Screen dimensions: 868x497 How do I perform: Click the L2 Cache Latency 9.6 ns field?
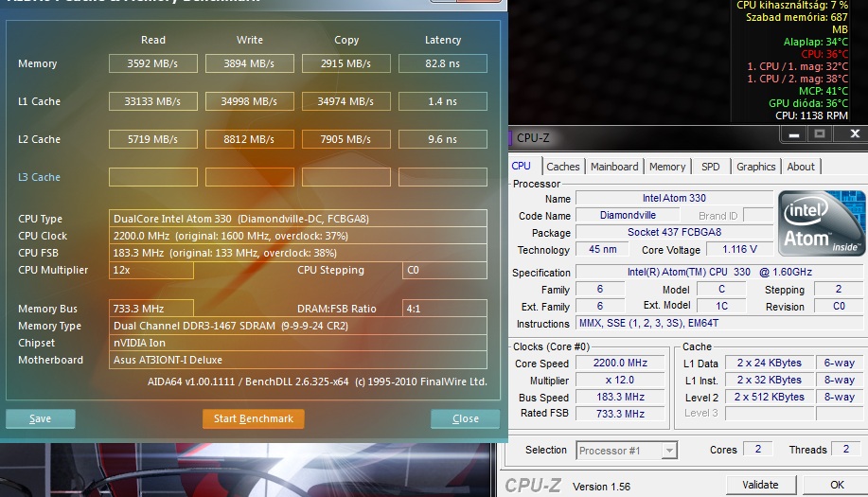[x=443, y=139]
